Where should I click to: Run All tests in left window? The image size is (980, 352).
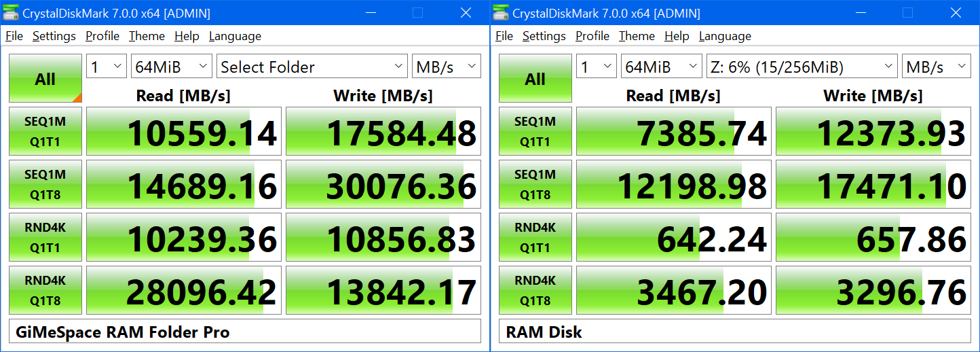click(45, 78)
